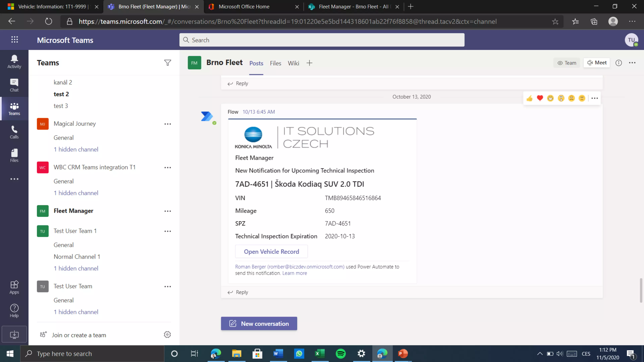The width and height of the screenshot is (644, 362).
Task: React with laugh emoji to Flow message
Action: [x=550, y=98]
